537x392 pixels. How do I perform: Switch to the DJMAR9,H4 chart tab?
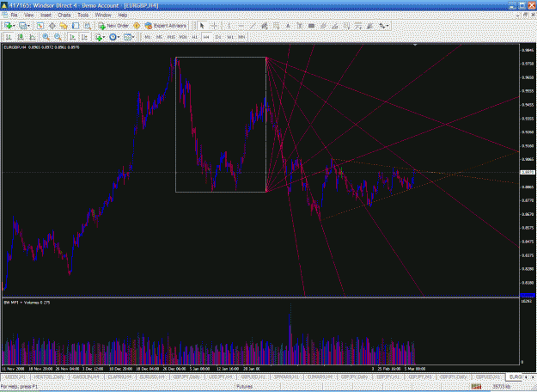coord(320,377)
